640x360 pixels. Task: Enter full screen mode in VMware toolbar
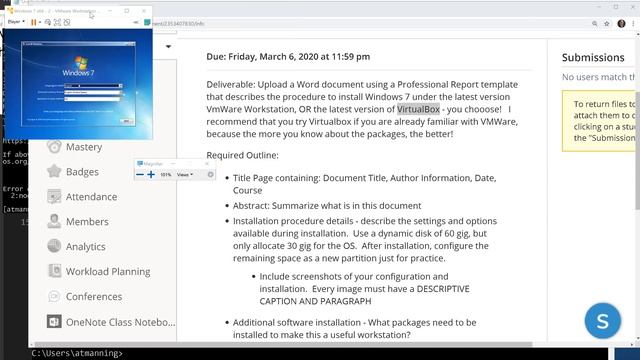click(x=58, y=22)
